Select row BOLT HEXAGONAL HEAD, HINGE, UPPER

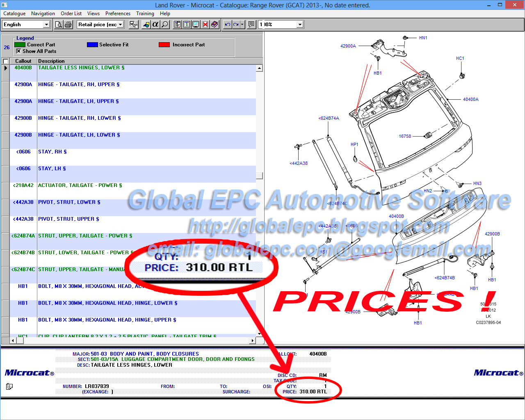point(133,325)
